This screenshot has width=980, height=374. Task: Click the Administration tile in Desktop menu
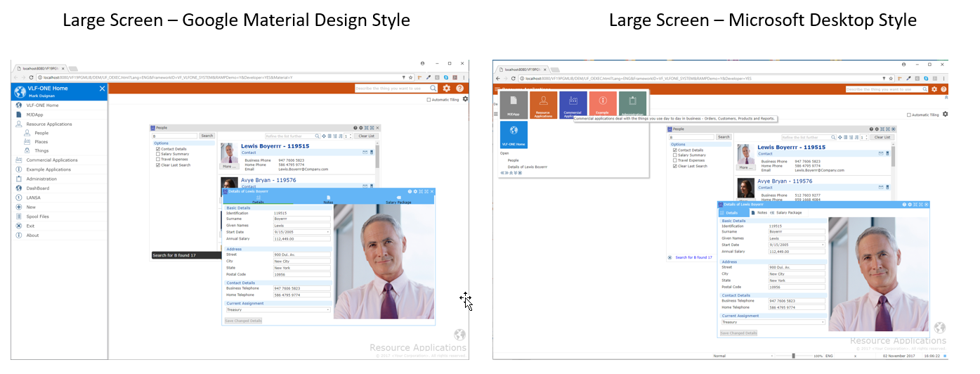click(x=632, y=105)
